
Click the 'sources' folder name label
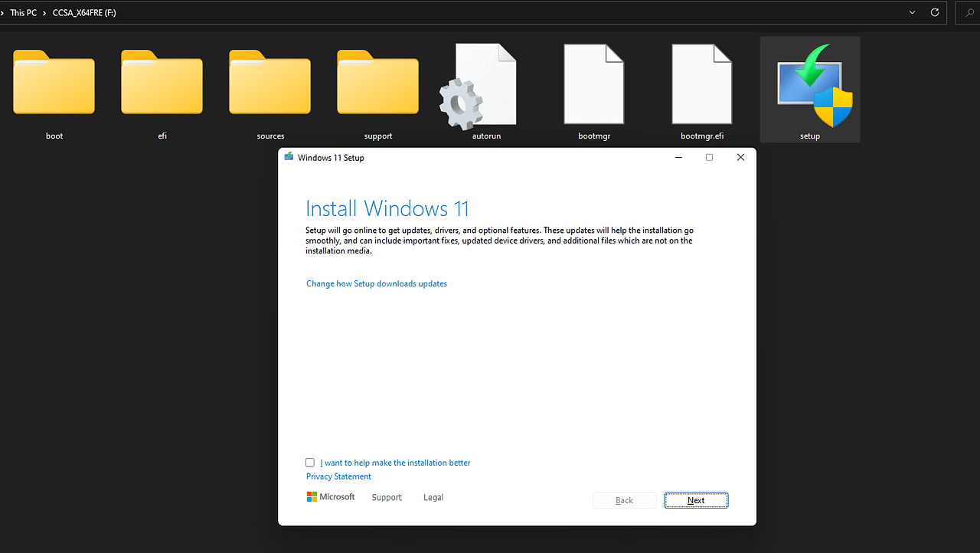click(270, 136)
